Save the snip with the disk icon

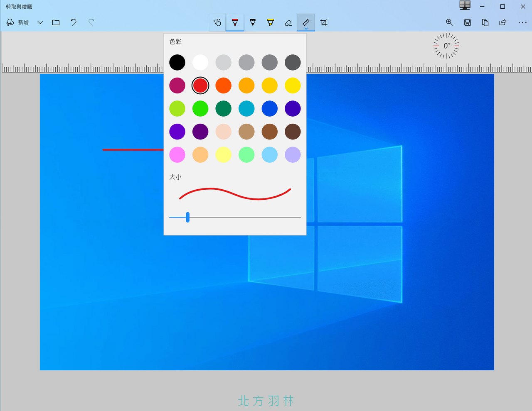point(468,22)
